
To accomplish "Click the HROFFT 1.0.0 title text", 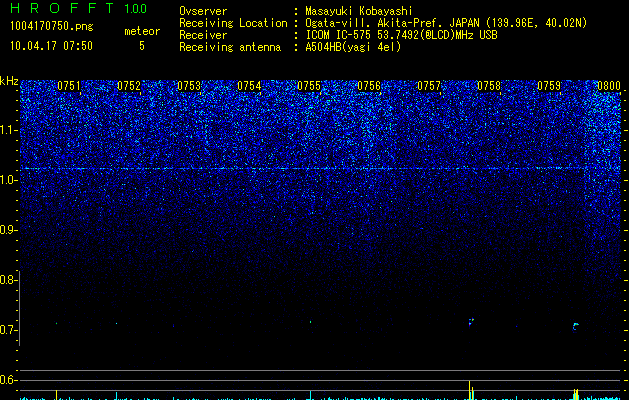I will 78,8.
